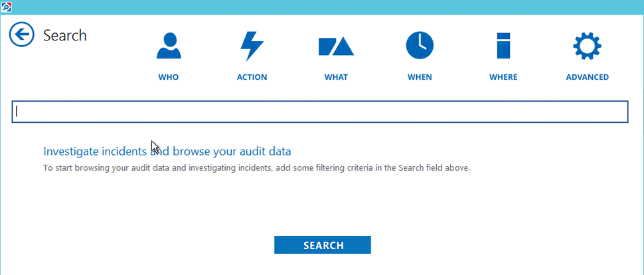The image size is (644, 275).
Task: Pick the WHAT shapes icon
Action: click(x=336, y=46)
